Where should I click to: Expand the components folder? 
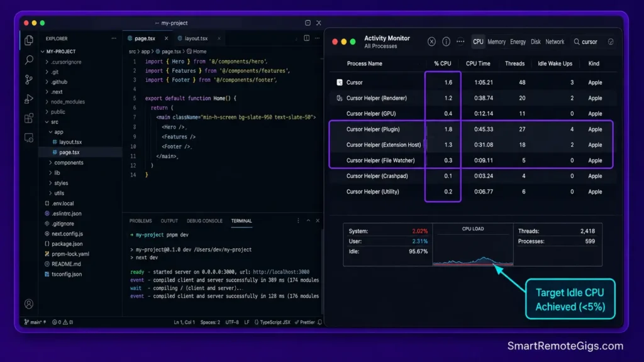pyautogui.click(x=66, y=163)
